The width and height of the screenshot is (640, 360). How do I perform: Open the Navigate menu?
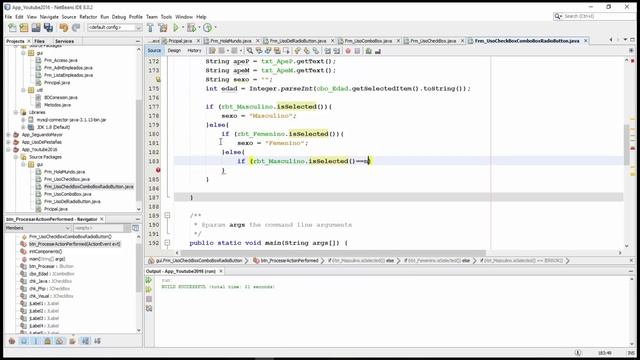[x=49, y=17]
